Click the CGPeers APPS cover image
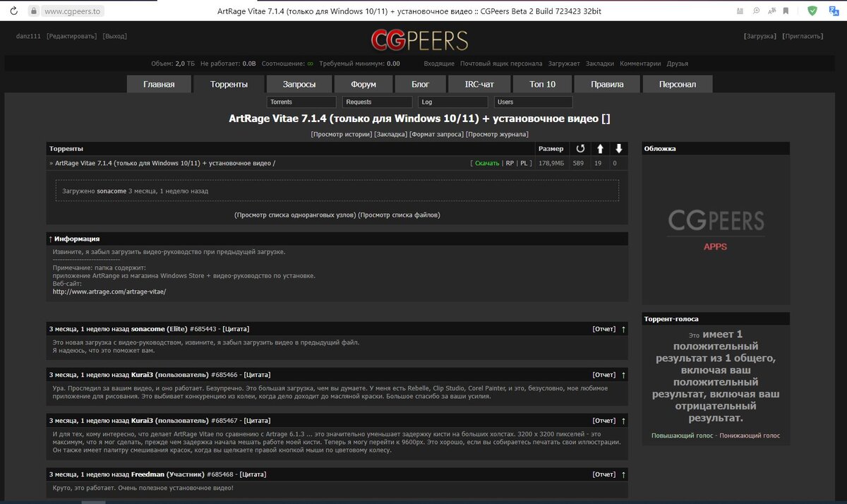The height and width of the screenshot is (504, 847). coord(716,229)
